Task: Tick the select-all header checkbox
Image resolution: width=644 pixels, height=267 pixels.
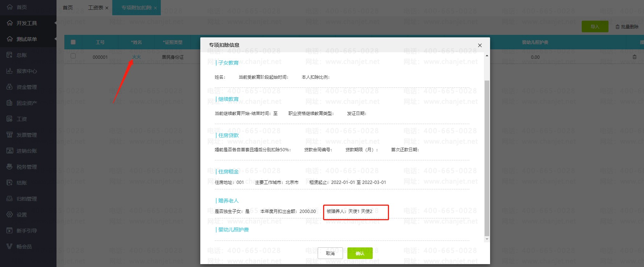Action: tap(73, 42)
